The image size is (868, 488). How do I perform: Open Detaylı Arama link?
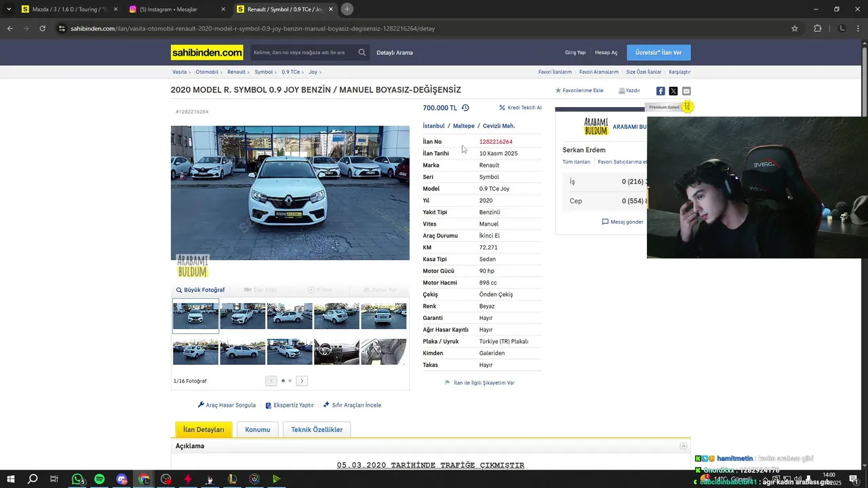coord(395,52)
